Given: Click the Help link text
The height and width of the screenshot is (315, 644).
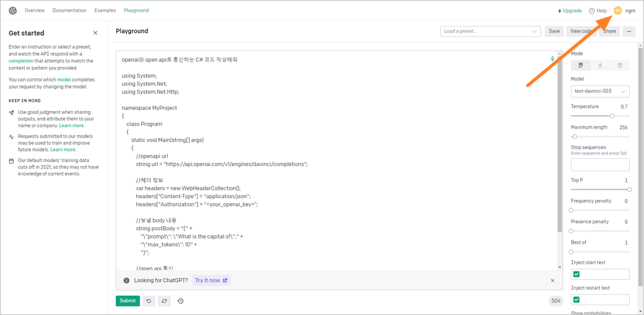Looking at the screenshot, I should (x=602, y=11).
